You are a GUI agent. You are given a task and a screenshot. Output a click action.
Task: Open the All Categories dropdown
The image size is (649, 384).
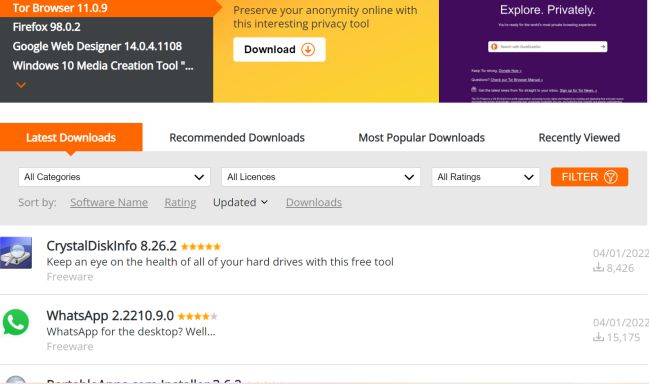[114, 177]
